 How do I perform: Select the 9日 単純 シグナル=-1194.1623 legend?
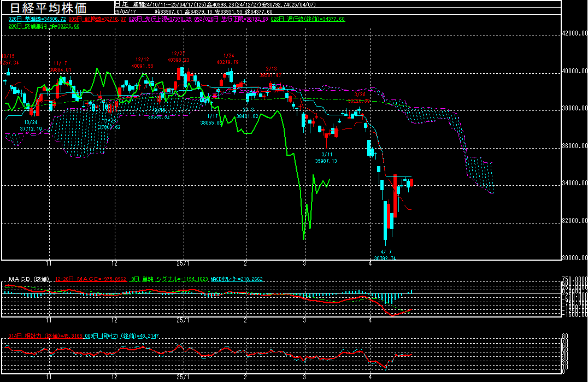click(169, 279)
